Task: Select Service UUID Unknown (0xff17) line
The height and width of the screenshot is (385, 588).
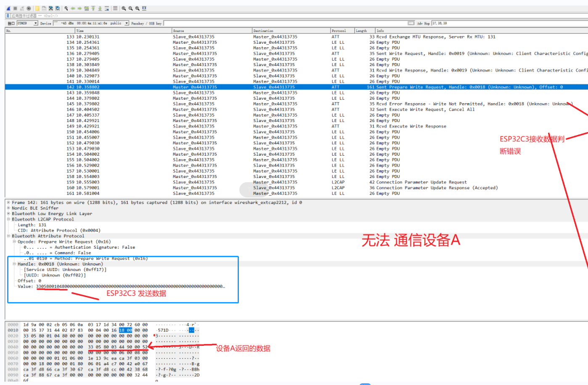Action: coord(65,270)
